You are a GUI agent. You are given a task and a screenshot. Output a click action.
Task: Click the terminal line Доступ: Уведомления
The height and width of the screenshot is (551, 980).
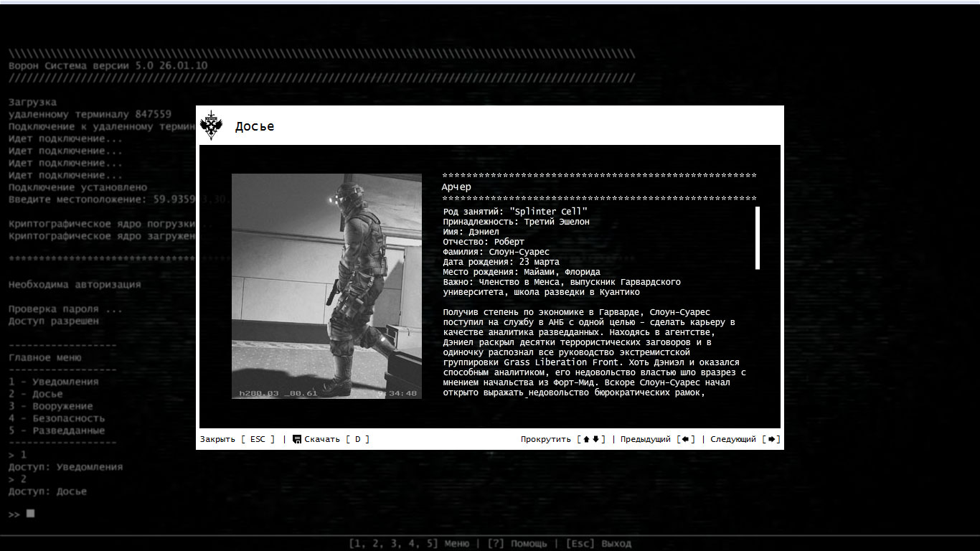point(66,467)
